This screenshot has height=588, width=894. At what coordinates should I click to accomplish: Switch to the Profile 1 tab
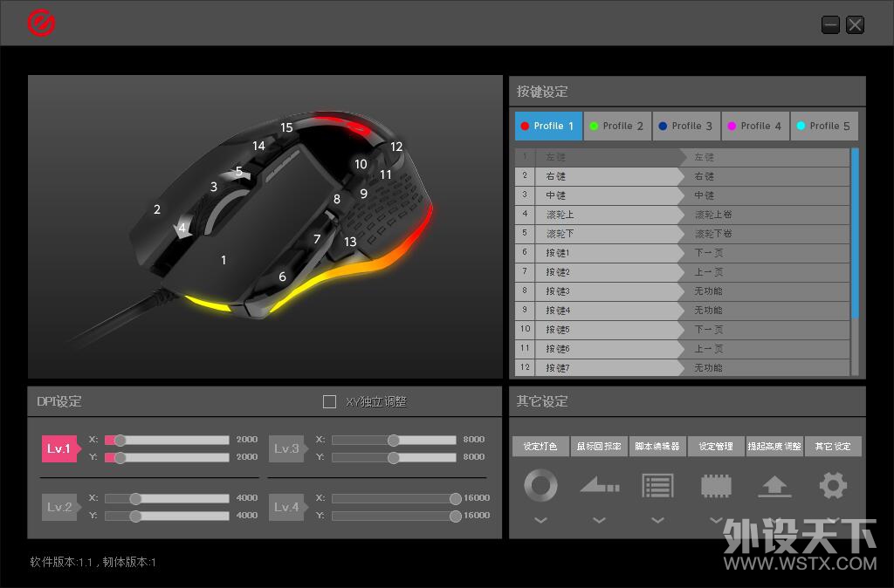click(548, 126)
